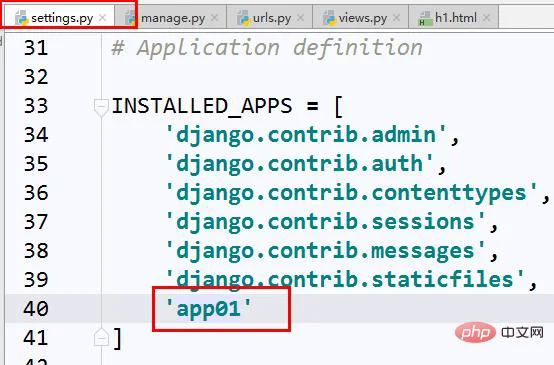Close the settings.py tab
Image resolution: width=554 pixels, height=365 pixels.
pyautogui.click(x=102, y=17)
